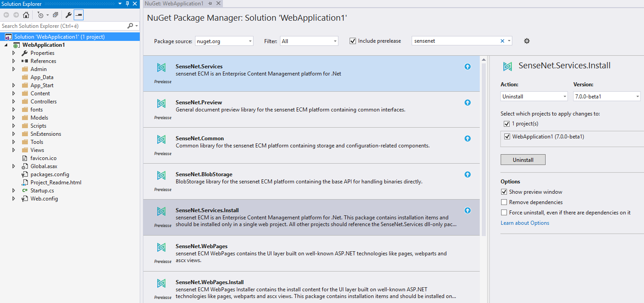
Task: Toggle Preview Selected Items icon
Action: click(79, 15)
